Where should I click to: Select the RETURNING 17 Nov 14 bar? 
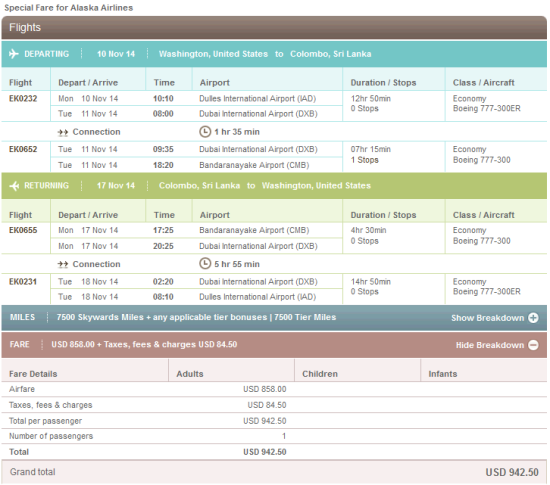[274, 186]
